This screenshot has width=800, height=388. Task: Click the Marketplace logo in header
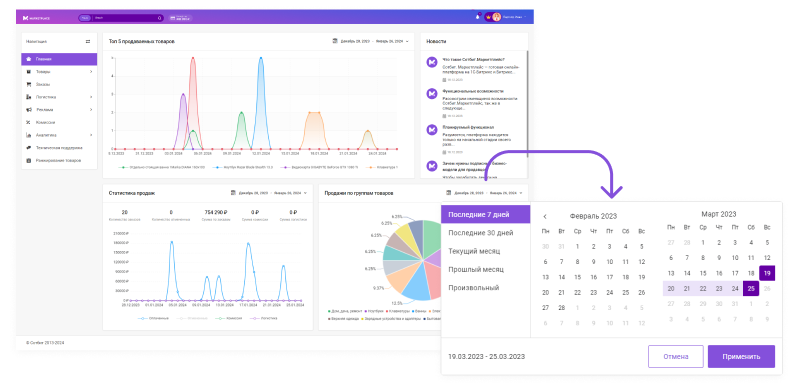point(36,18)
